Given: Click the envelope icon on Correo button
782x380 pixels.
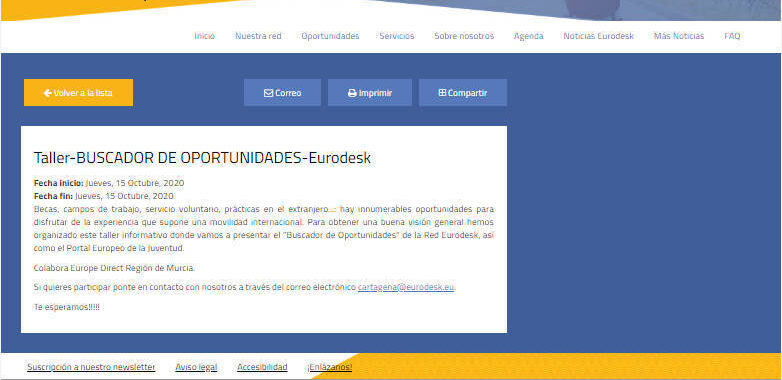Looking at the screenshot, I should [268, 93].
